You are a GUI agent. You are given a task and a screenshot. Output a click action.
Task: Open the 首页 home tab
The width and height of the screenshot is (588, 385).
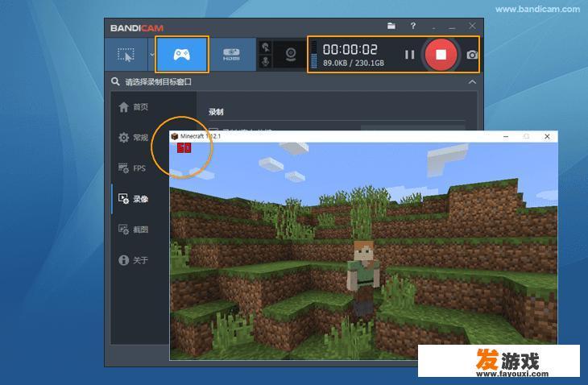pos(134,107)
